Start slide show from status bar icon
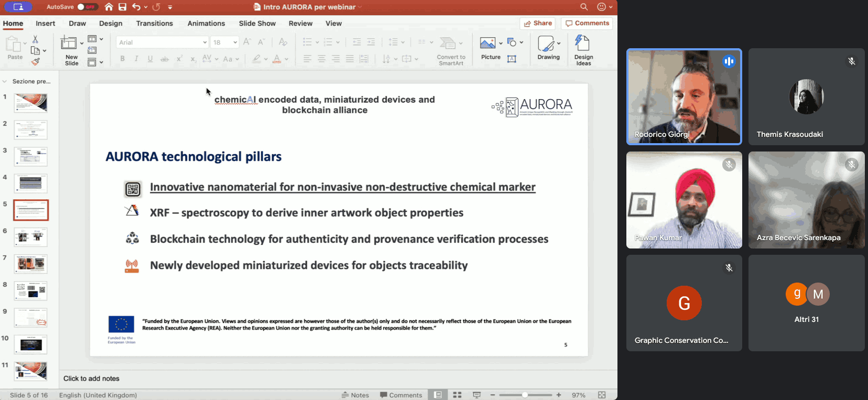This screenshot has height=400, width=868. pyautogui.click(x=476, y=395)
